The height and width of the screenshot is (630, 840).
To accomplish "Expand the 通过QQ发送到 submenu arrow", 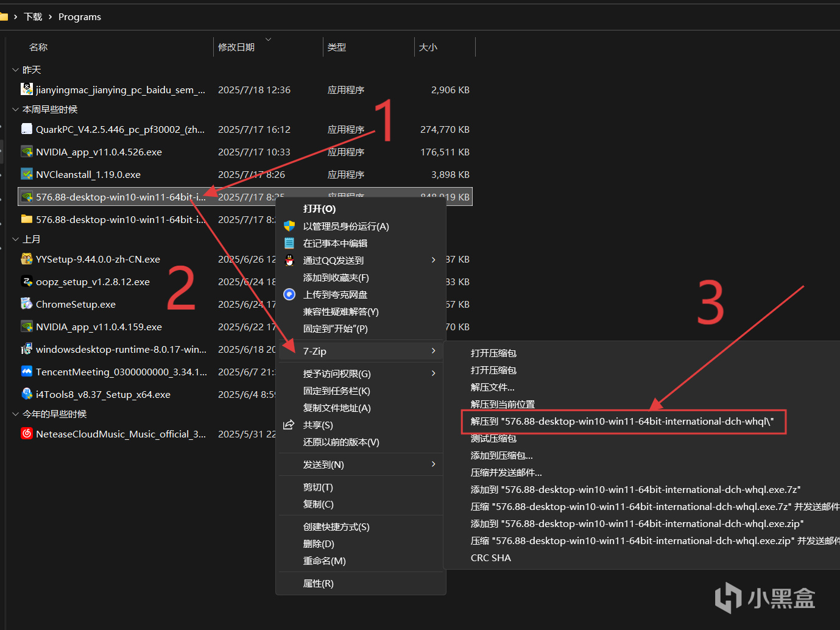I will coord(433,260).
